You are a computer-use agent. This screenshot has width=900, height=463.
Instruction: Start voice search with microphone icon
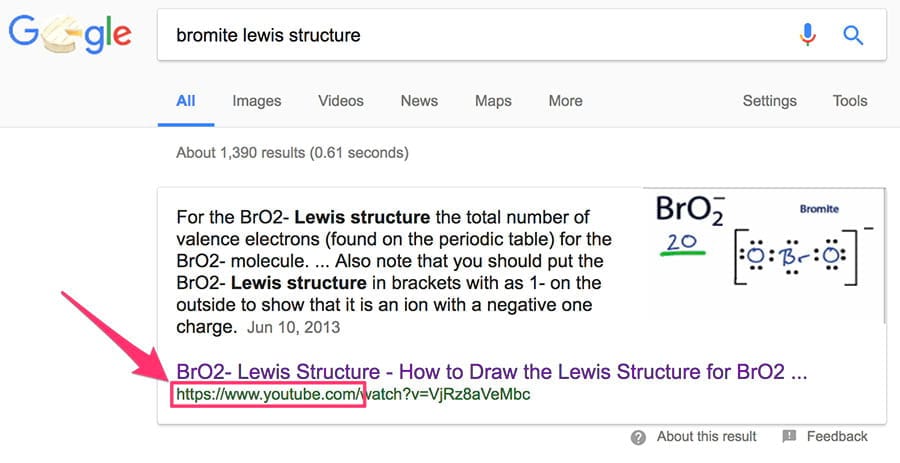tap(807, 36)
